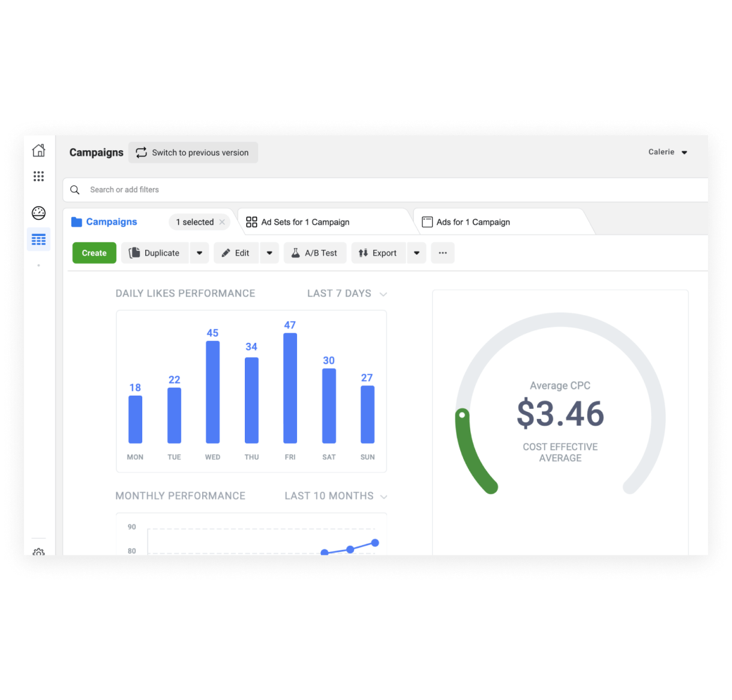The image size is (732, 700).
Task: Expand the Duplicate dropdown arrow
Action: coord(200,253)
